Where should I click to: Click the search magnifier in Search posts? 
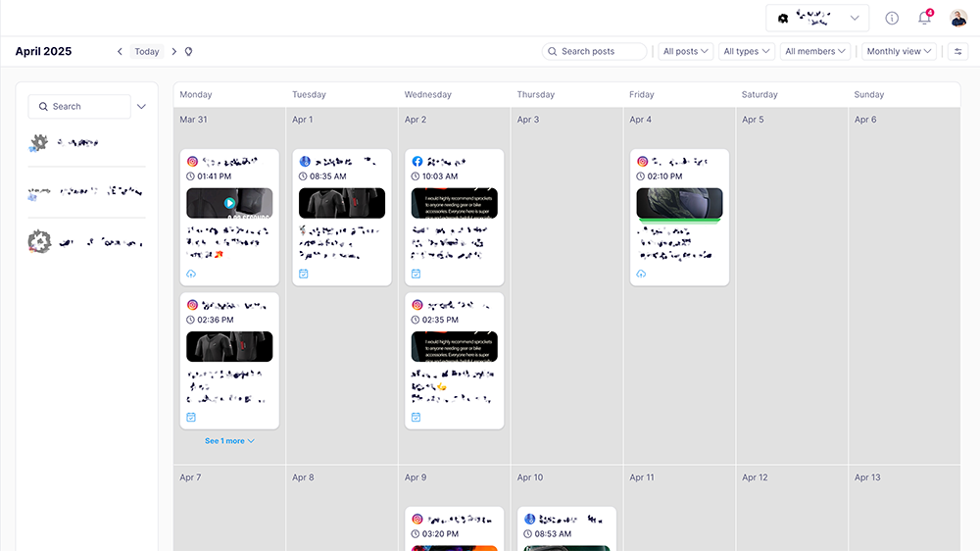[553, 51]
